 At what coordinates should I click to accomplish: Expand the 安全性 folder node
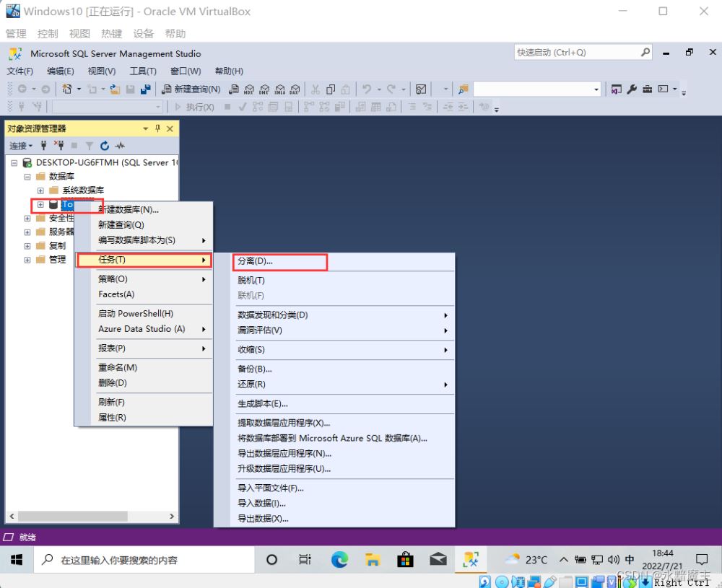point(27,219)
